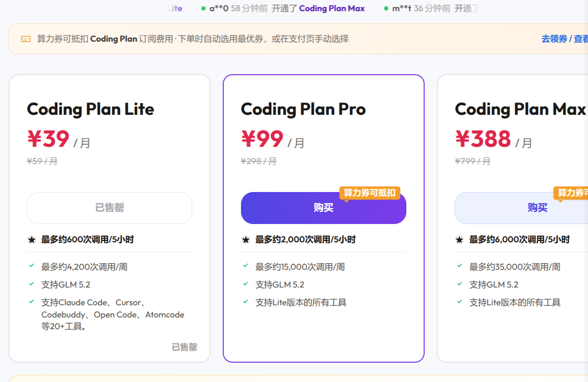
Task: Click green checkmark next to 最多约15,000次调用/周
Action: tap(246, 266)
